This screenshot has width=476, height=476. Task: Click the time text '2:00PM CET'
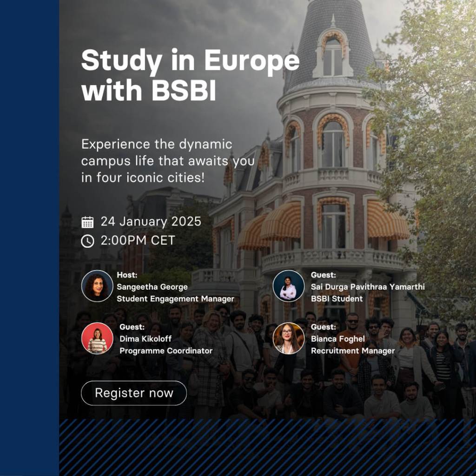138,240
